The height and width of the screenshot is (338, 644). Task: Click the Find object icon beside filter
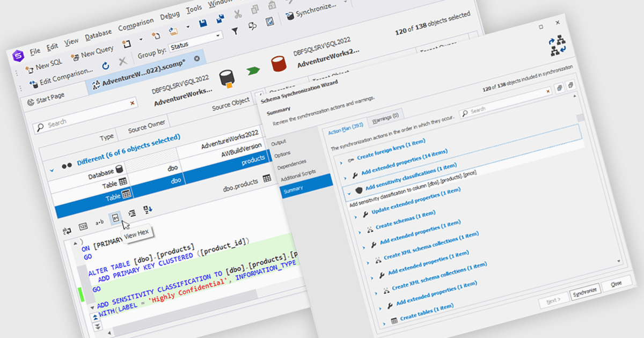coord(252,26)
